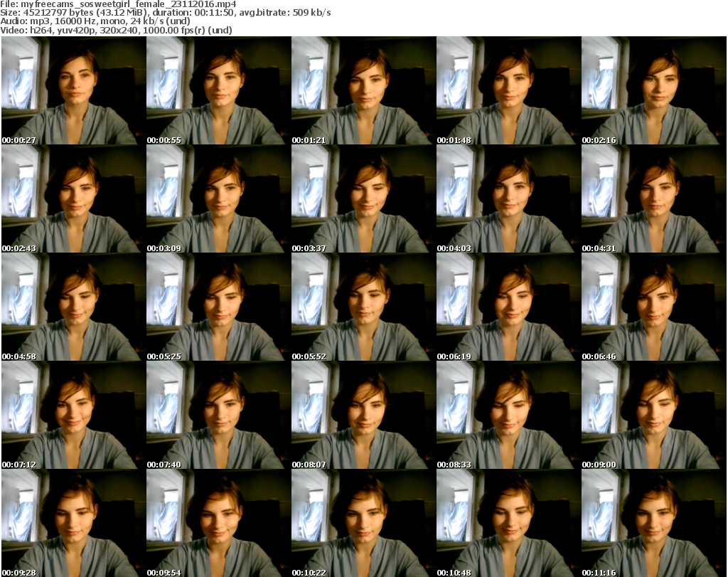Select the thumbnail stamped 00:00:55
The width and height of the screenshot is (728, 577).
(219, 90)
